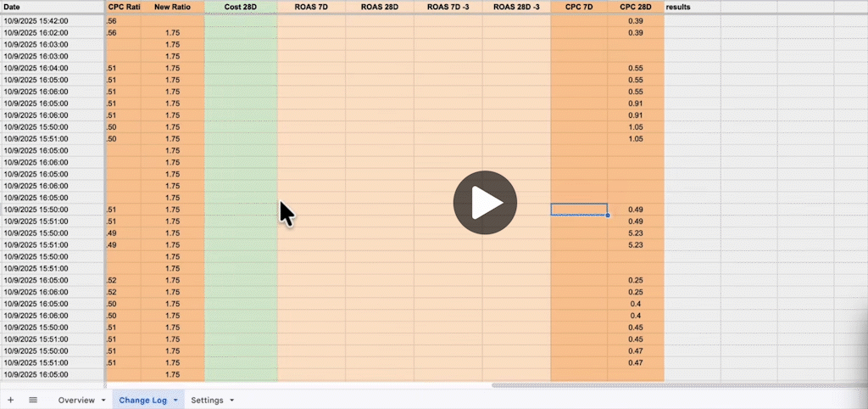
Task: Select the ROAS 28D -3 header cell
Action: pyautogui.click(x=515, y=7)
